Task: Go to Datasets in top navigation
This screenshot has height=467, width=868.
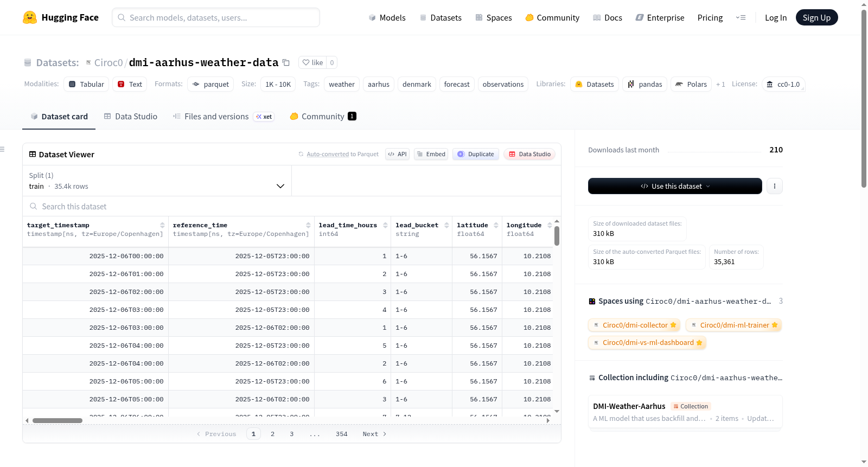Action: [x=441, y=17]
